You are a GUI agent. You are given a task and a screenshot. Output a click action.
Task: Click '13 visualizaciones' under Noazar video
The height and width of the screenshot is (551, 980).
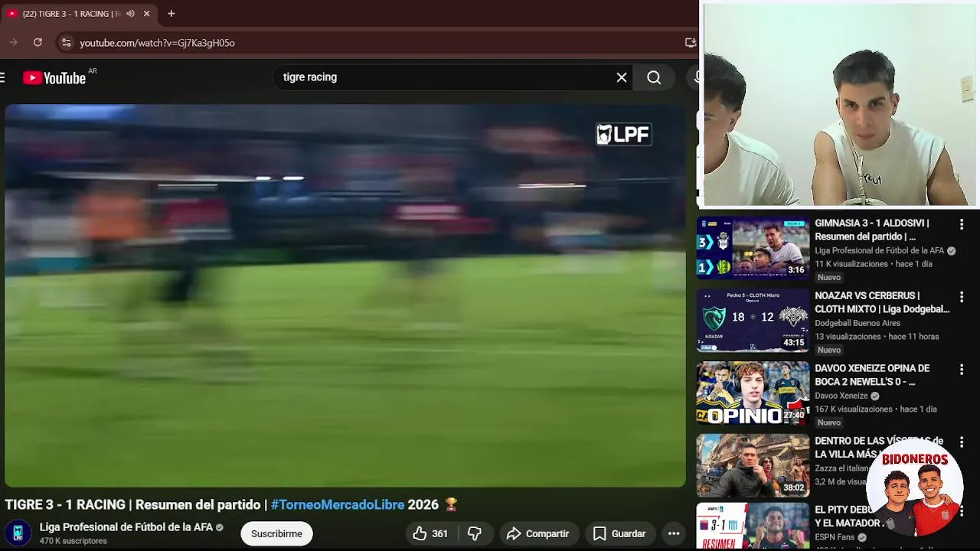848,337
